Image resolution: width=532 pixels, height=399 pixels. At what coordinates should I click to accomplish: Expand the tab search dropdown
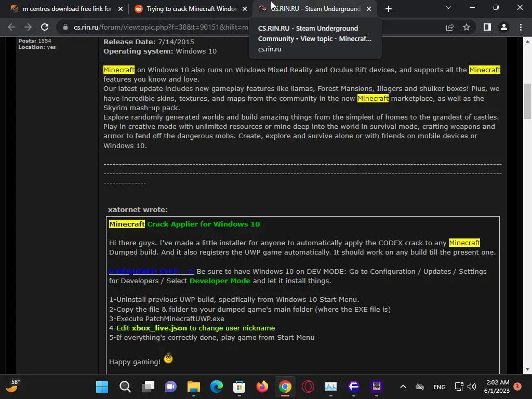pyautogui.click(x=448, y=7)
